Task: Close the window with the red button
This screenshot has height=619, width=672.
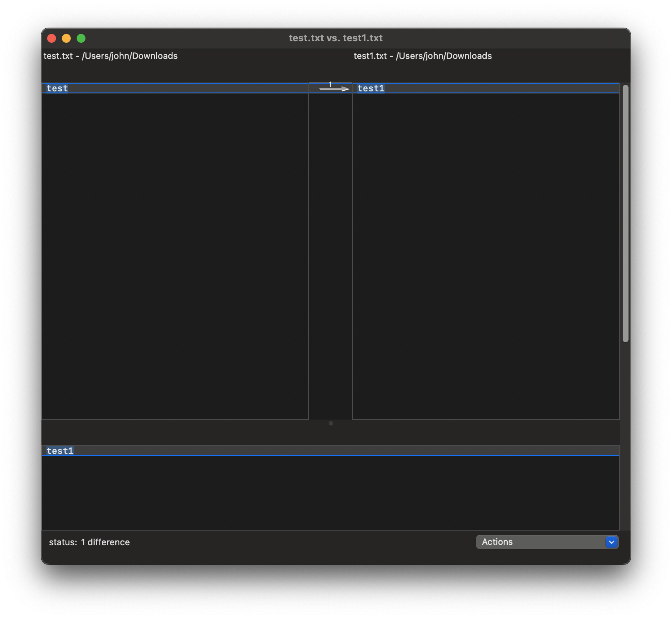Action: [52, 38]
